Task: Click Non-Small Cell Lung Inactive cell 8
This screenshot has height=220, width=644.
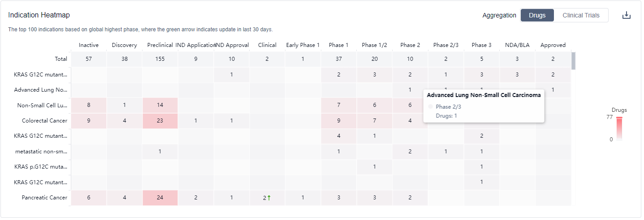Action: point(89,106)
